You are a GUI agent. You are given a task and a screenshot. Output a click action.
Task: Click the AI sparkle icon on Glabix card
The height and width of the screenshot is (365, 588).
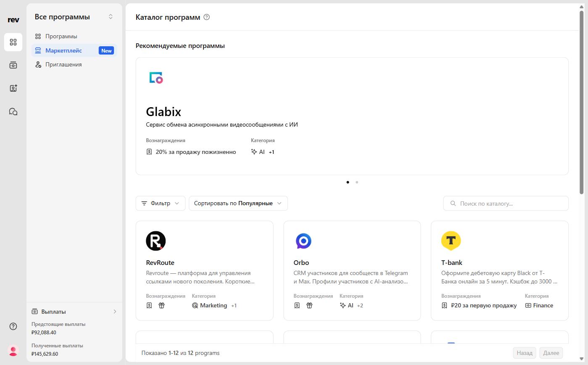click(254, 152)
